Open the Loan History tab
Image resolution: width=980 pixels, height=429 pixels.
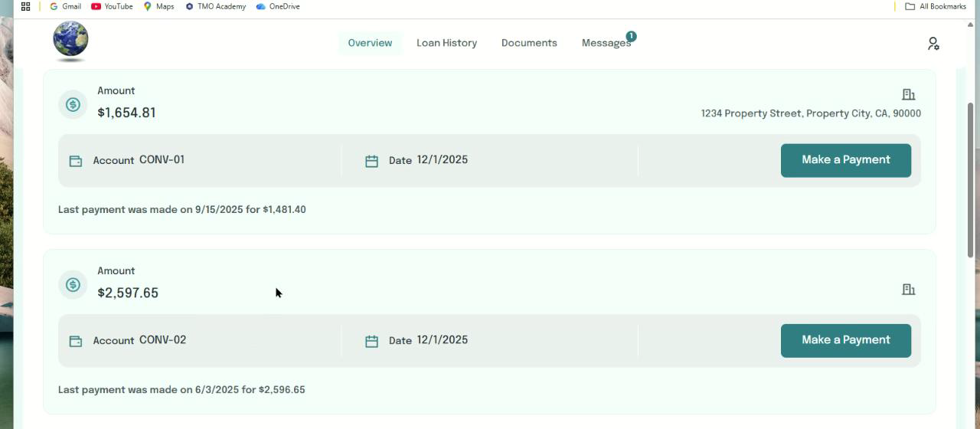pos(446,43)
